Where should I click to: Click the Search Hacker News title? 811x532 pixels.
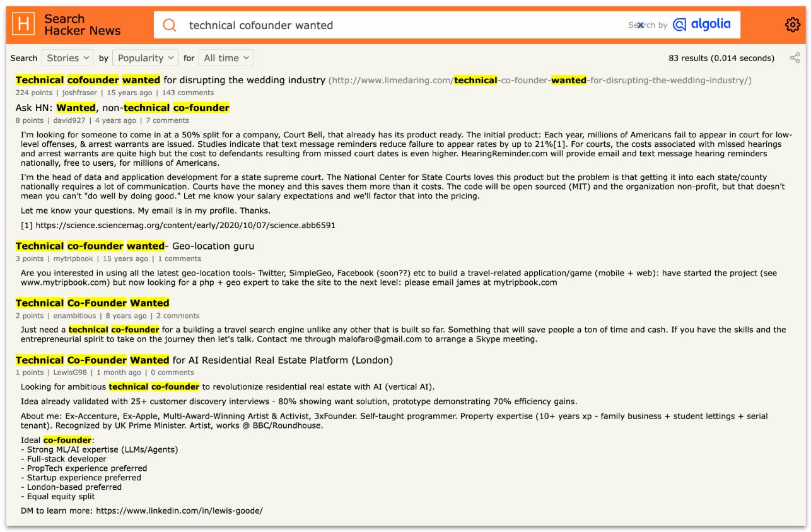82,25
